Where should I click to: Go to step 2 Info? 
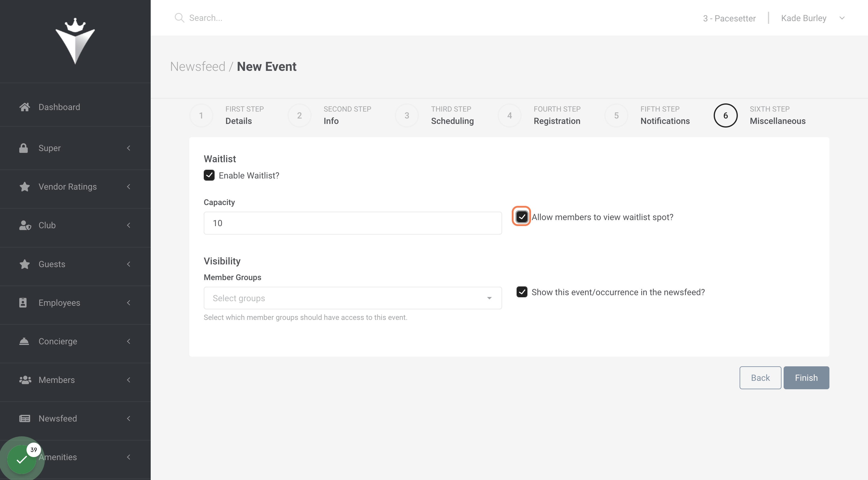tap(329, 115)
